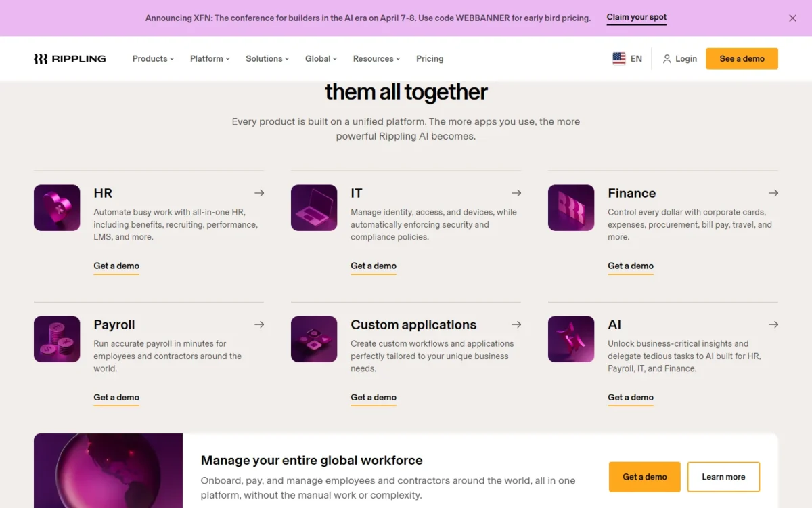Open the AI product icon

tap(571, 339)
